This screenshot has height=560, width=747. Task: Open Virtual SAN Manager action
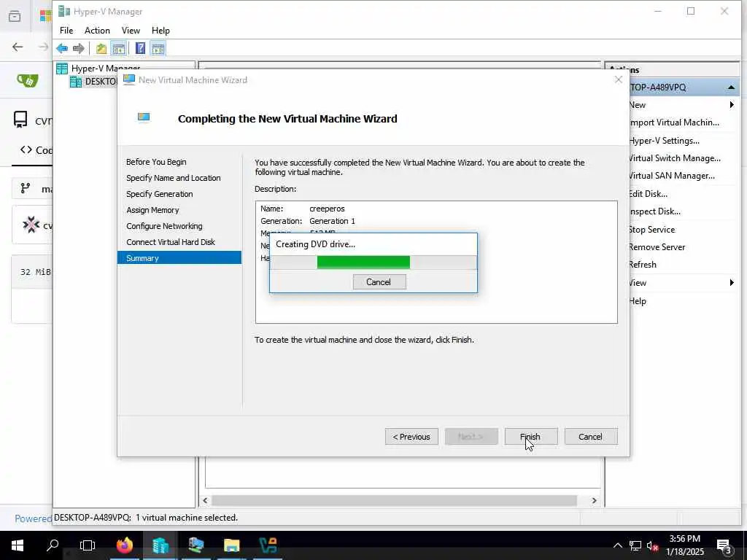click(672, 176)
